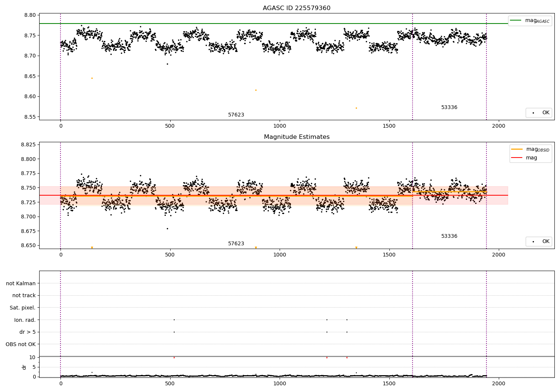Screen dimensions: 560x392
Task: Click the 'Sat. pixel.' axis label
Action: (x=23, y=308)
